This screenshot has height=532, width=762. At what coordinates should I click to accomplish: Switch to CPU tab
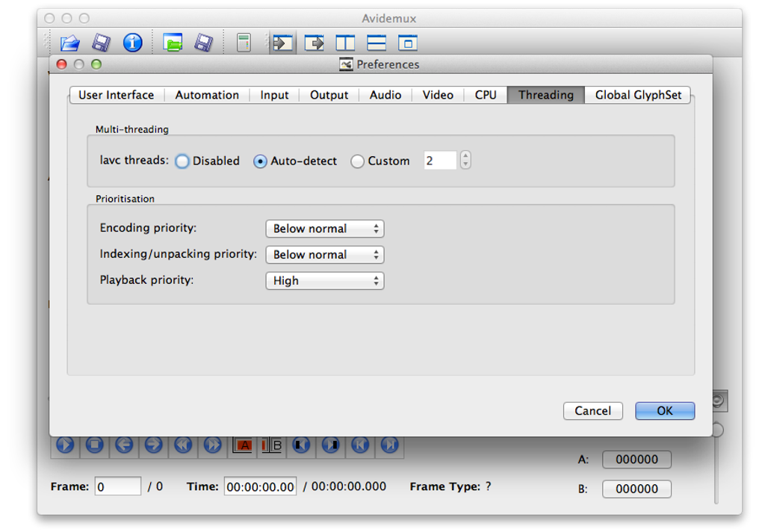tap(486, 95)
